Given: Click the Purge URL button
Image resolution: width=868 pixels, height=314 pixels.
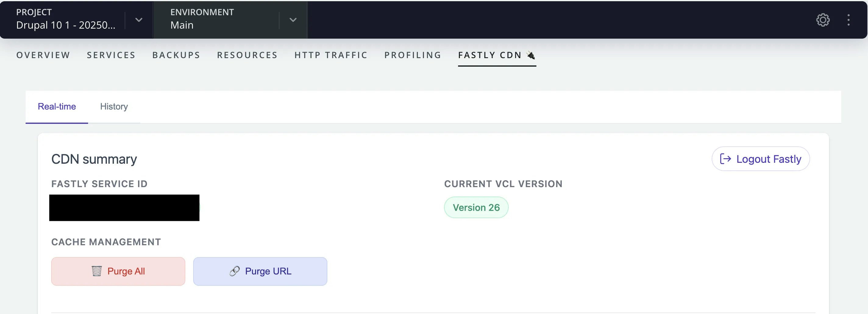Looking at the screenshot, I should click(x=260, y=271).
